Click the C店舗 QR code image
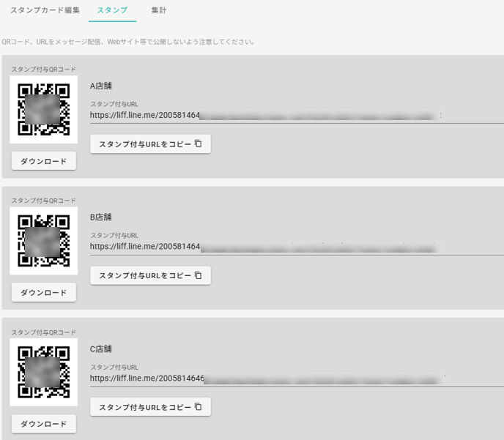504x440 pixels. click(x=44, y=372)
